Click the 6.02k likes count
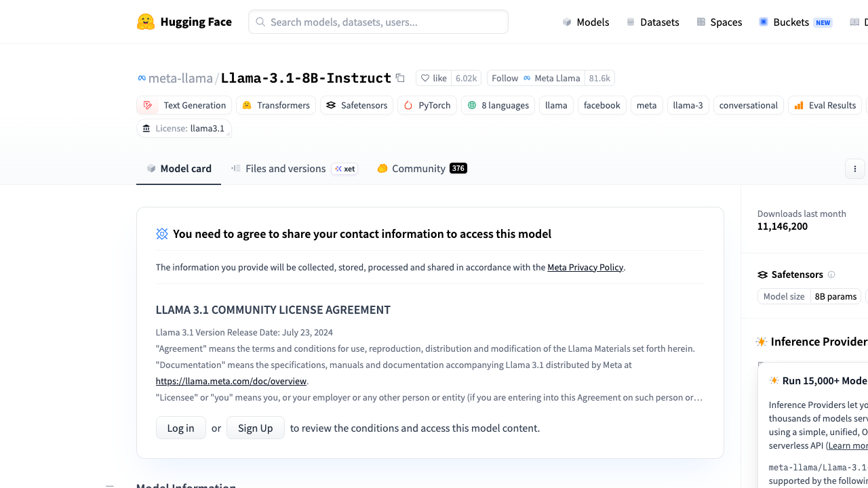The width and height of the screenshot is (868, 488). click(x=467, y=78)
